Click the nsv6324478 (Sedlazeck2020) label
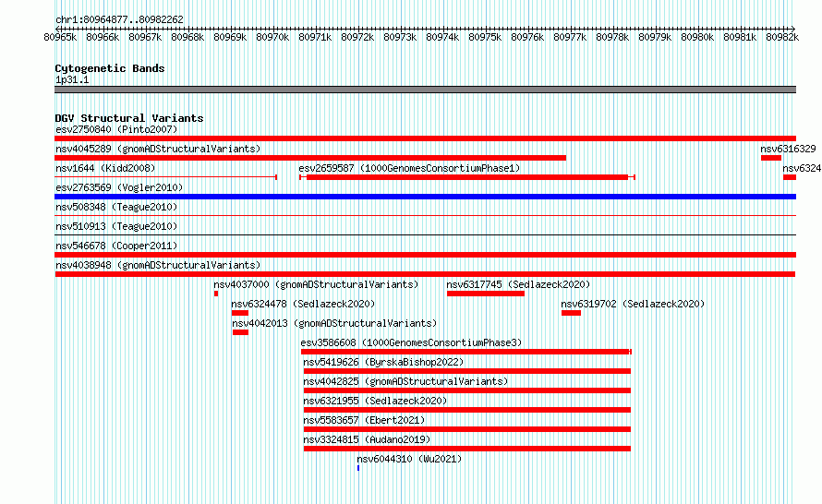 click(x=303, y=304)
